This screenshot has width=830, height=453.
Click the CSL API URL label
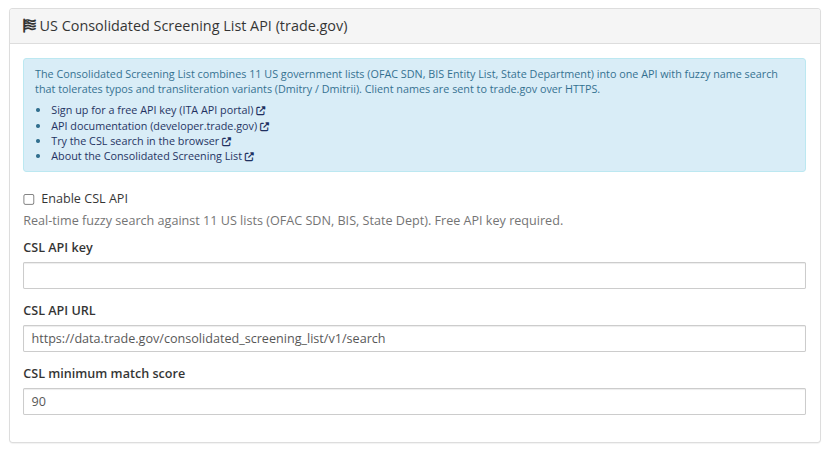point(59,311)
